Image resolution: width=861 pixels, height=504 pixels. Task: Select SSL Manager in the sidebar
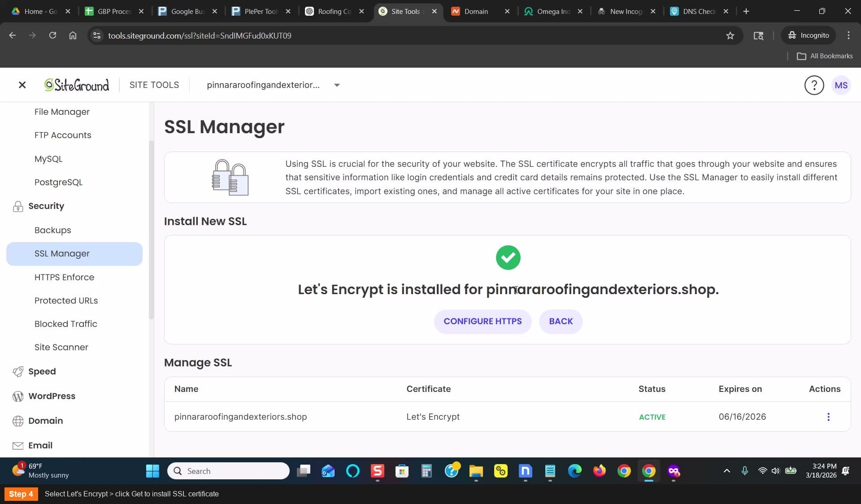point(74,254)
